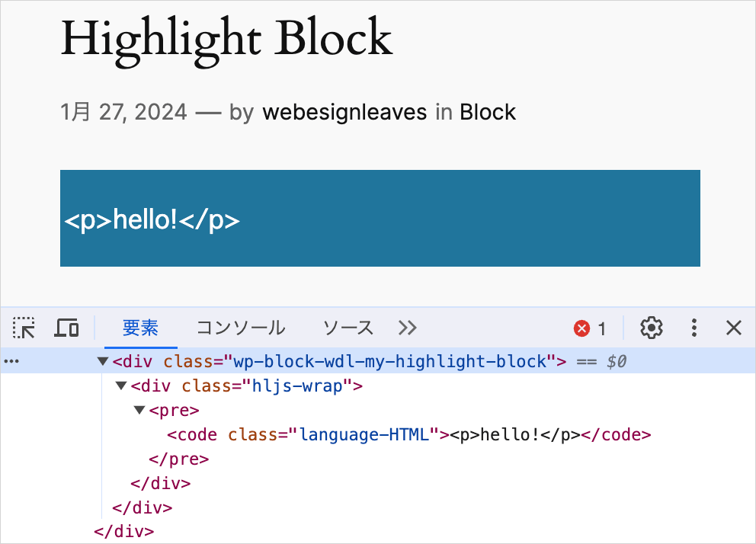Show more DevTools tabs chevron
The height and width of the screenshot is (544, 756).
pos(408,328)
